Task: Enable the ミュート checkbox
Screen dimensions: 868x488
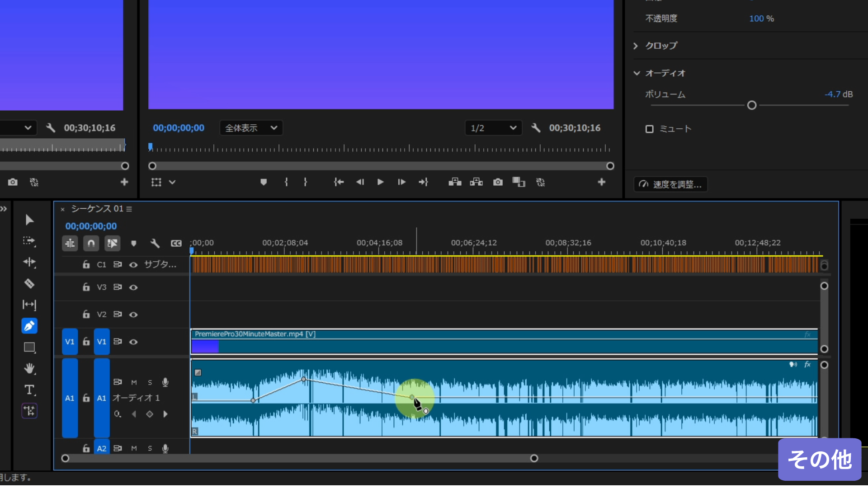Action: click(x=650, y=129)
